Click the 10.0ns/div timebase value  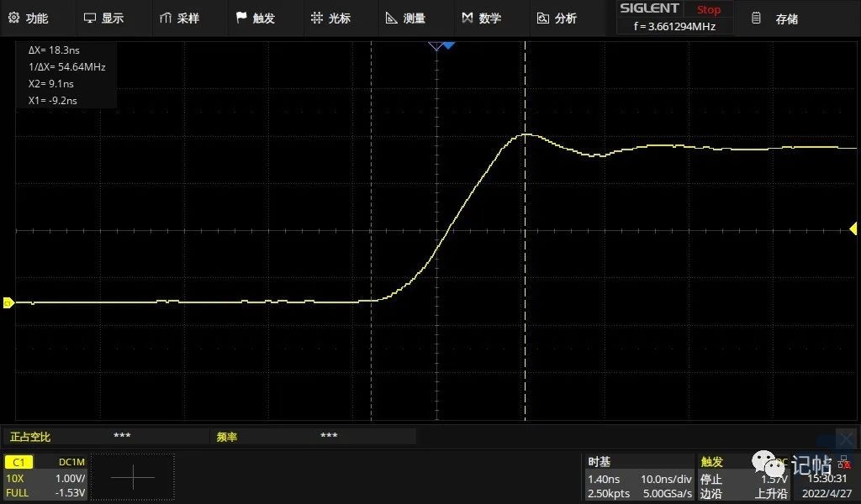tap(666, 479)
